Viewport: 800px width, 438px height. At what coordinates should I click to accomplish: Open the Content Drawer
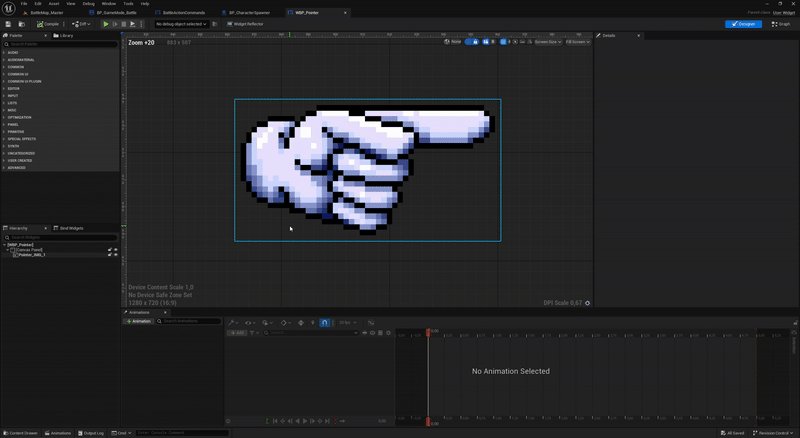[21, 433]
